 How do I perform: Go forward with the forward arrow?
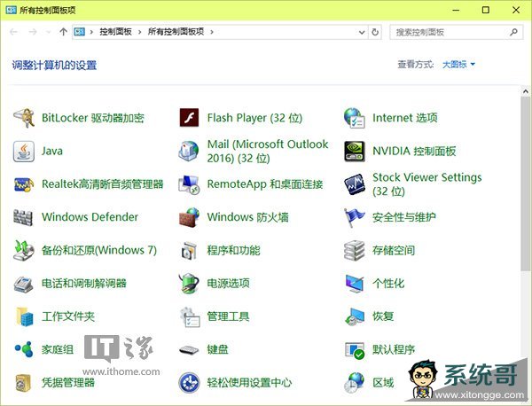pyautogui.click(x=33, y=32)
